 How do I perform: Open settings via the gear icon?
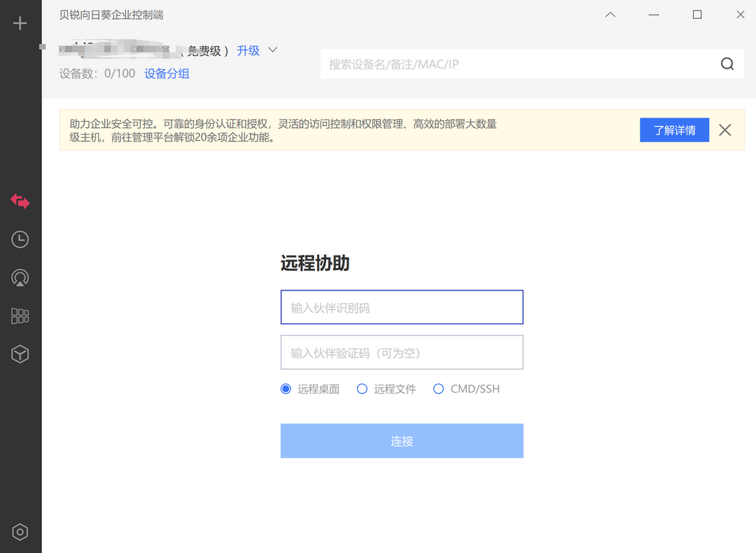click(x=20, y=532)
